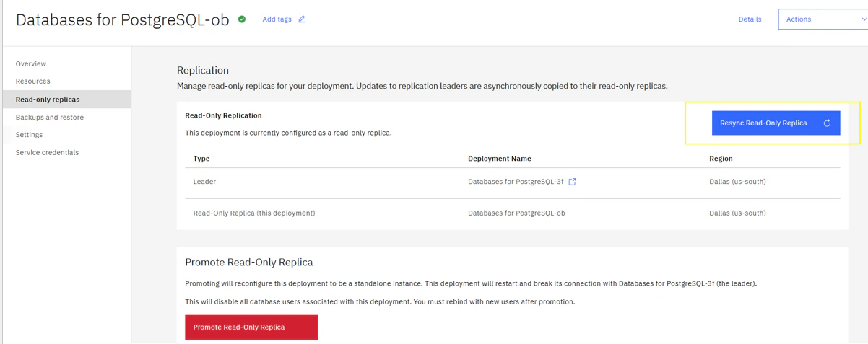Click the Databases for PostgreSQL-3f deployment name
The width and height of the screenshot is (868, 344).
[516, 182]
